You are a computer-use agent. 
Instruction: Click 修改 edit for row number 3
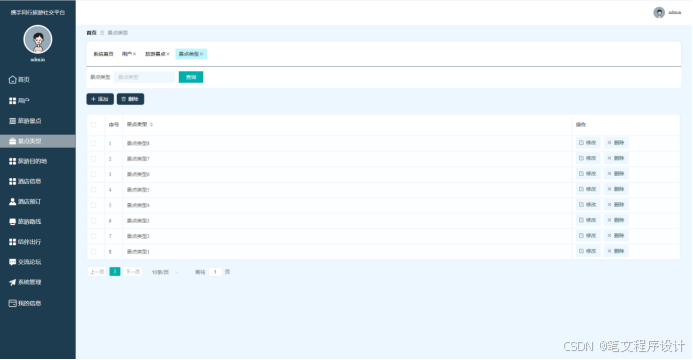pos(588,174)
